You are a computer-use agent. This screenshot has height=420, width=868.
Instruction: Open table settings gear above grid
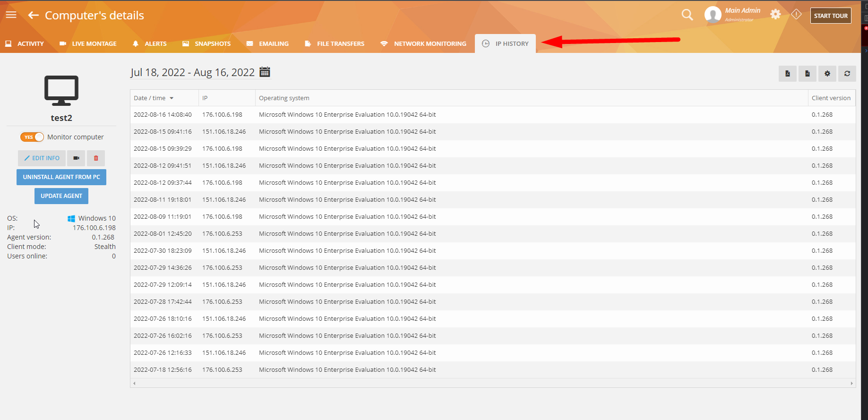pyautogui.click(x=827, y=74)
